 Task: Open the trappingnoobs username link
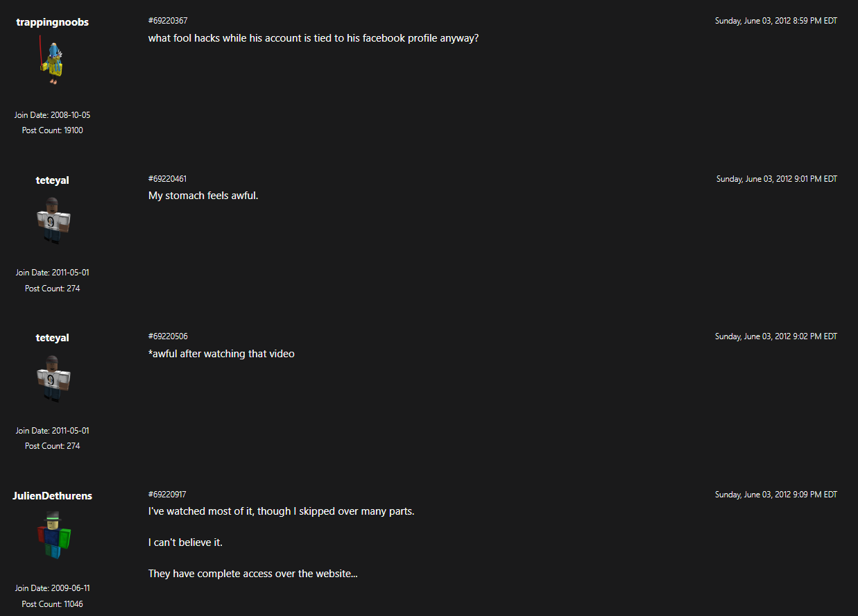click(x=53, y=22)
